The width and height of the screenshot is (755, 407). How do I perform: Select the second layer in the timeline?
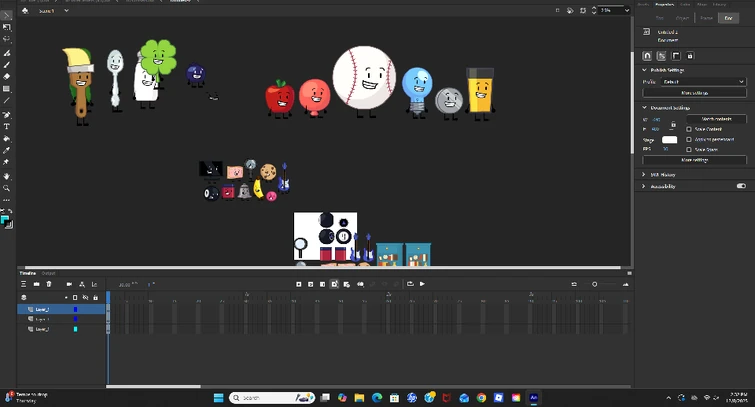61,319
